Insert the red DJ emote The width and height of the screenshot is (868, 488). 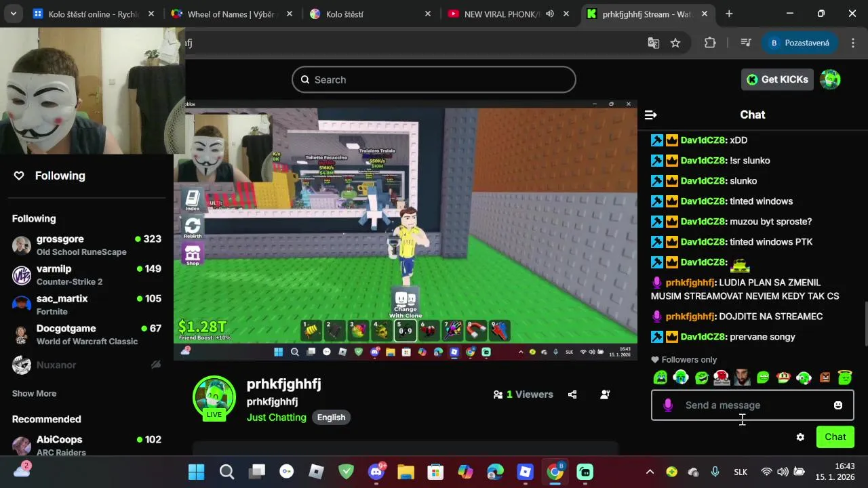tap(722, 378)
